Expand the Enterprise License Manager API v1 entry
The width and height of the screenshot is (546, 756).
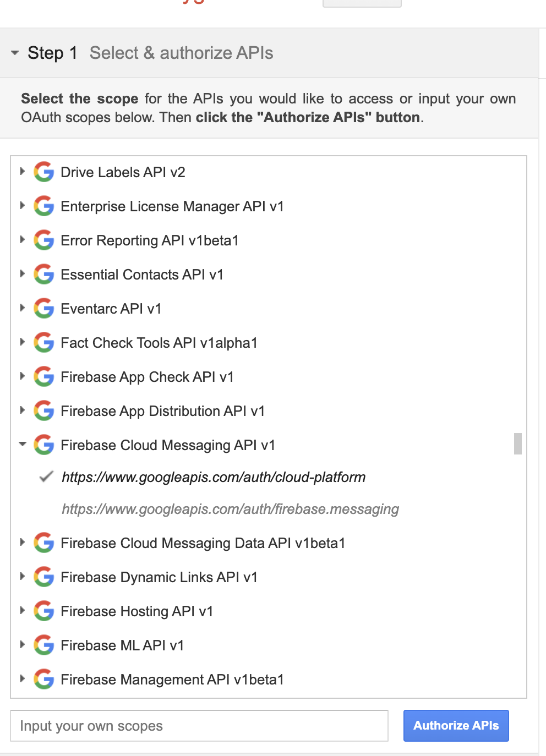tap(22, 206)
